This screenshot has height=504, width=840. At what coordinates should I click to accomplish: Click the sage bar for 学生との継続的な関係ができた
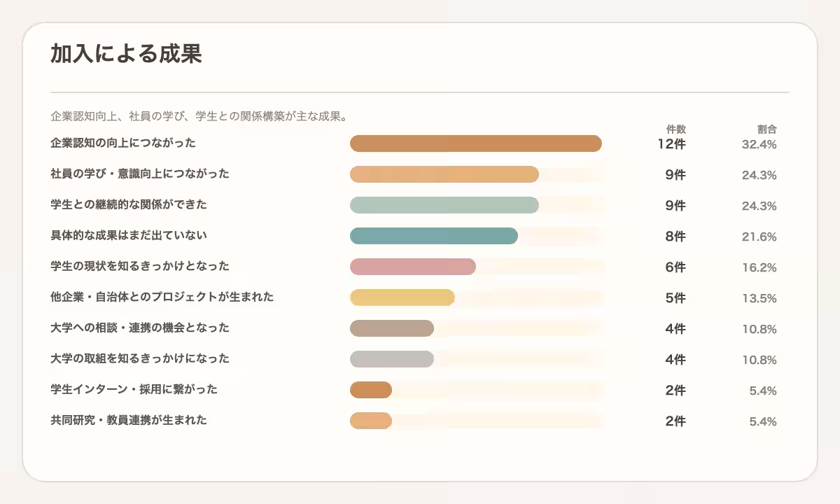[444, 205]
